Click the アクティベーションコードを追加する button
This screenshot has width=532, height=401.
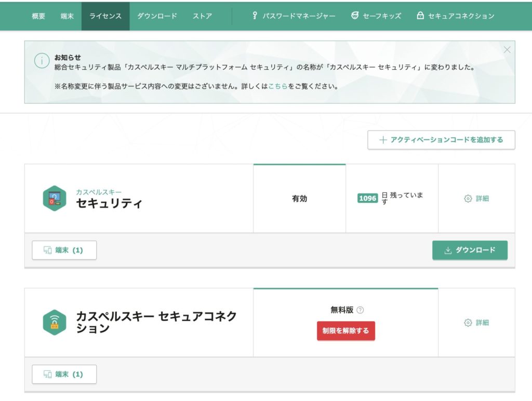(441, 140)
